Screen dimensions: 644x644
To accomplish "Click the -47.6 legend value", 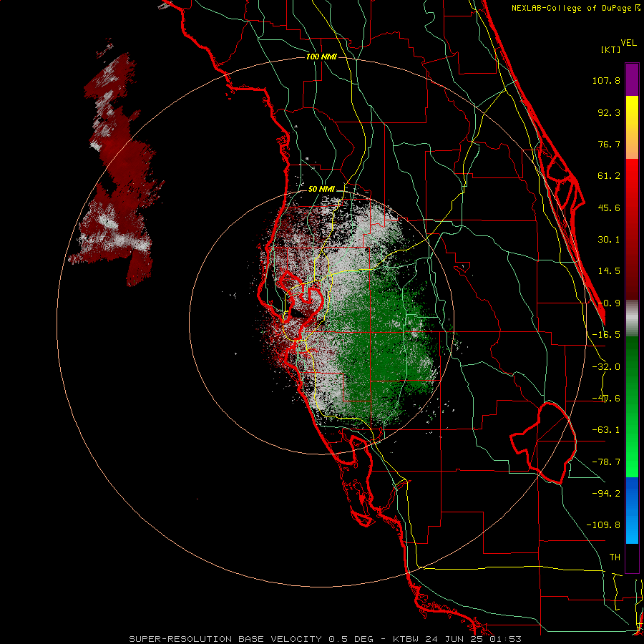I will [606, 399].
